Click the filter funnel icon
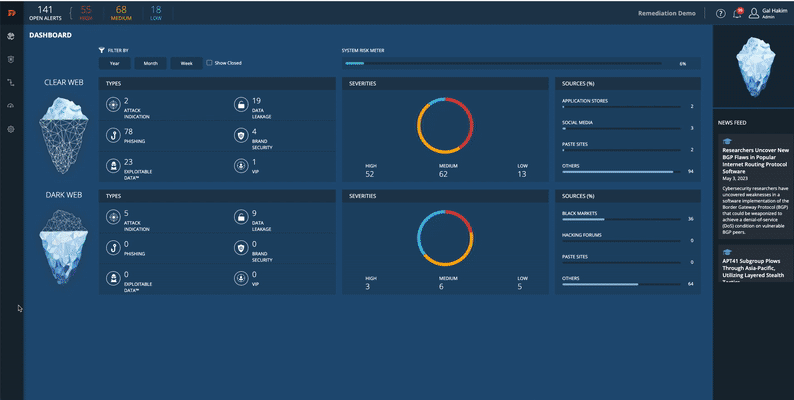 102,49
